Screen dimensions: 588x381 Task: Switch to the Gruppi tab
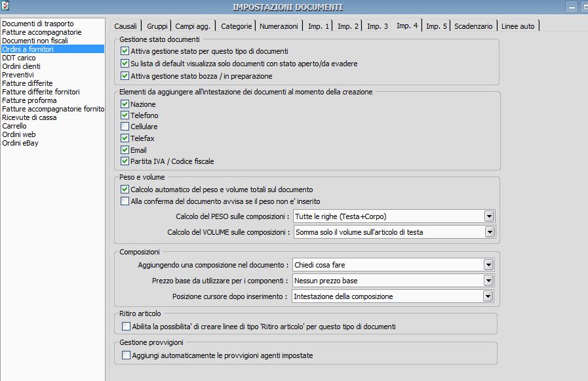click(x=157, y=26)
